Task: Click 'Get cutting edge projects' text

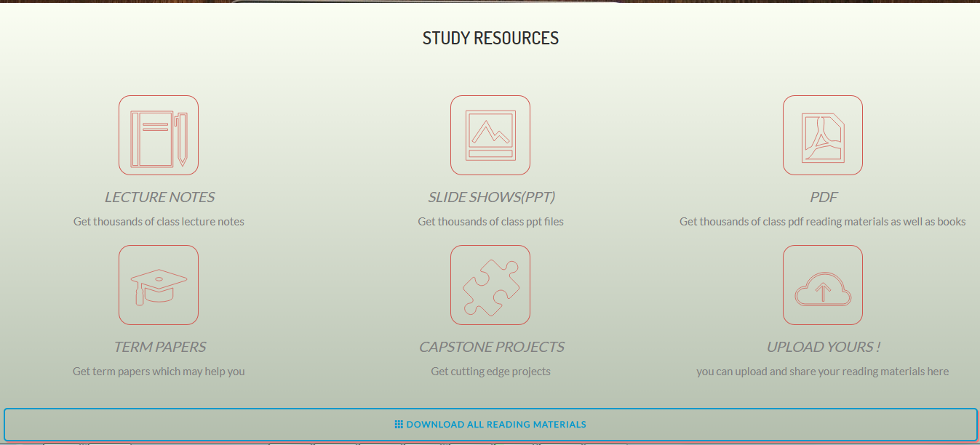Action: (x=490, y=372)
